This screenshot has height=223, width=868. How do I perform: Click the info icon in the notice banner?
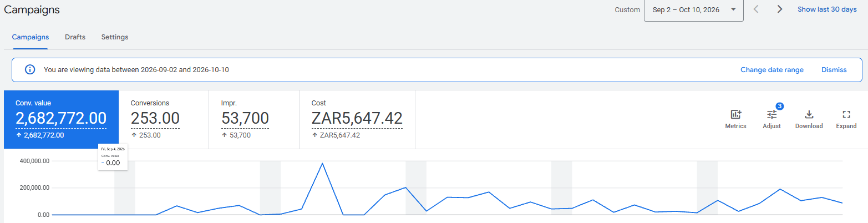30,70
